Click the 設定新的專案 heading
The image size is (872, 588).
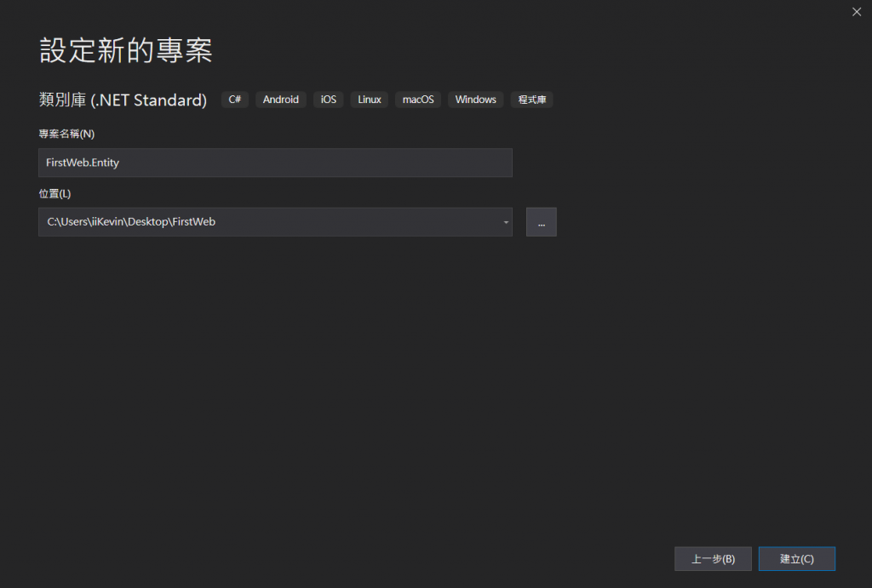pyautogui.click(x=126, y=51)
